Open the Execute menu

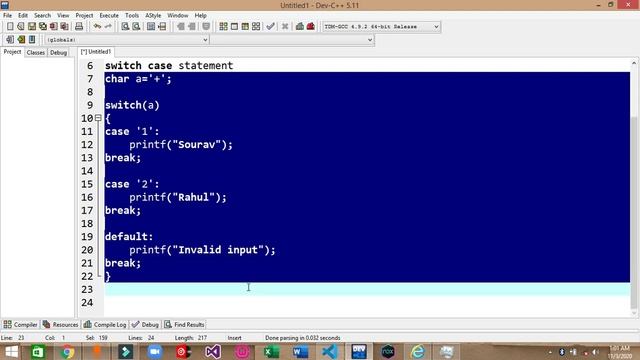coord(109,16)
